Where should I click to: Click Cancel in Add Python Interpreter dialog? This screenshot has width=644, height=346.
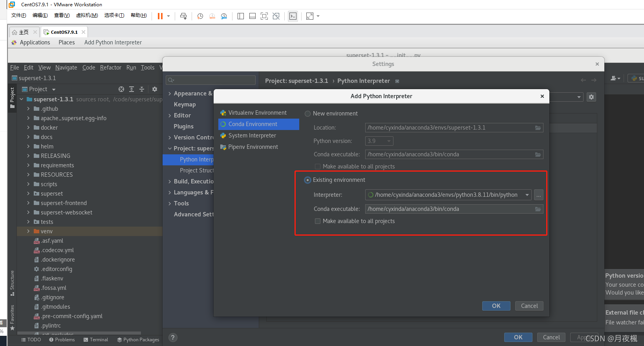point(529,306)
